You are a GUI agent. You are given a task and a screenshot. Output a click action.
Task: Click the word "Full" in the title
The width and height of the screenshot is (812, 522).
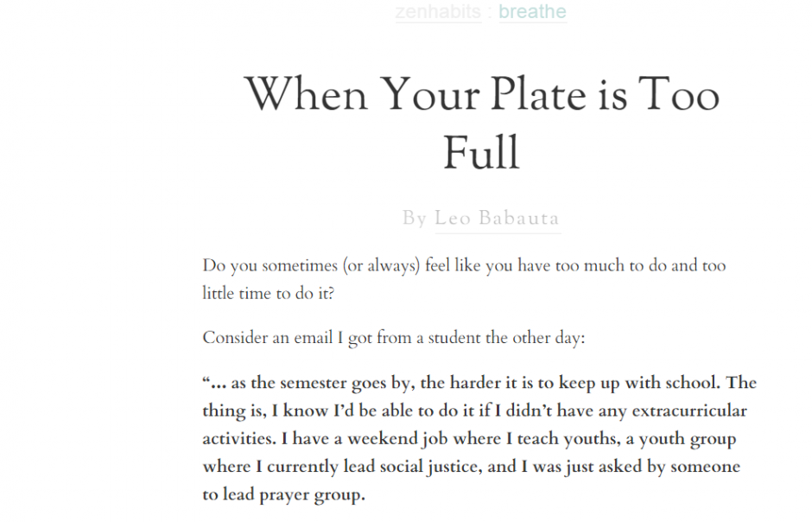point(481,154)
